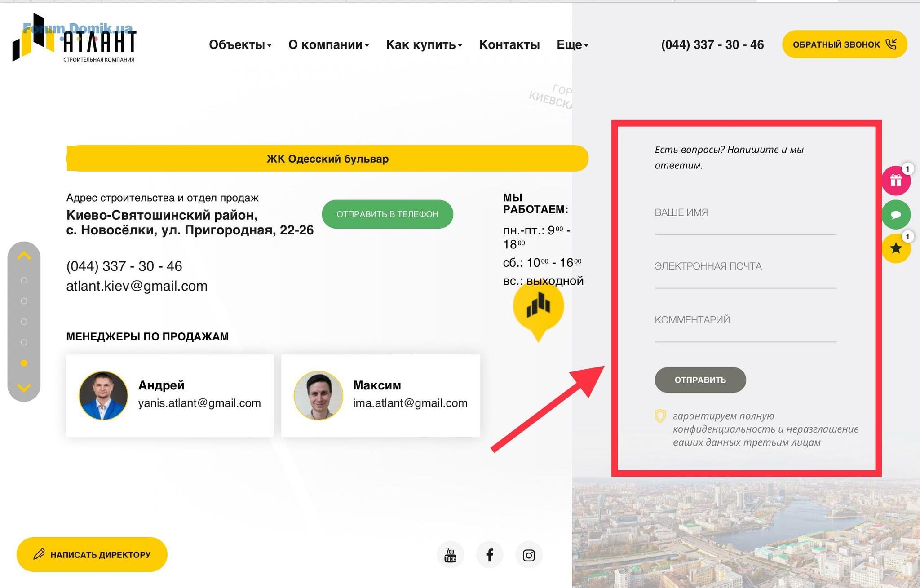920x588 pixels.
Task: Select the active yellow navigation dot
Action: pos(24,363)
